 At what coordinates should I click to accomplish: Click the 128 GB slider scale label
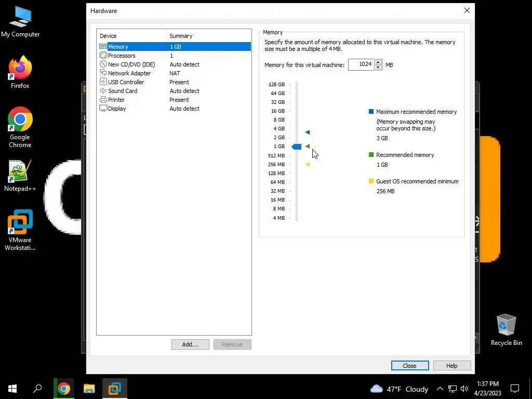point(276,85)
